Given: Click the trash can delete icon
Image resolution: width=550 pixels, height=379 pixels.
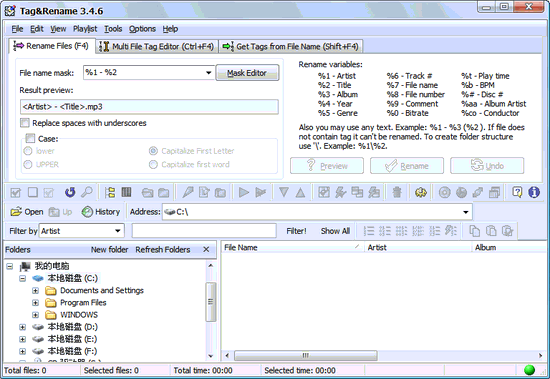Looking at the screenshot, I should point(397,192).
